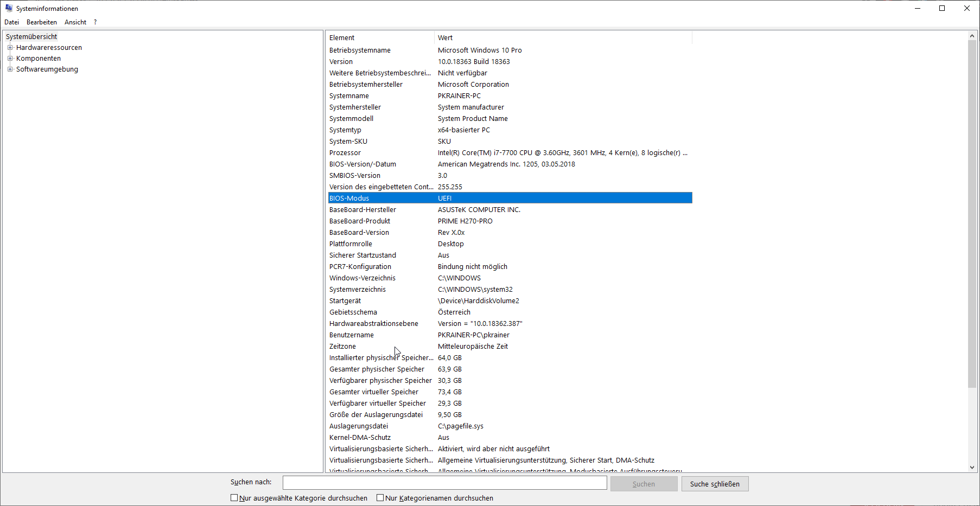Select the Benutzername row
This screenshot has height=506, width=980.
pyautogui.click(x=510, y=335)
